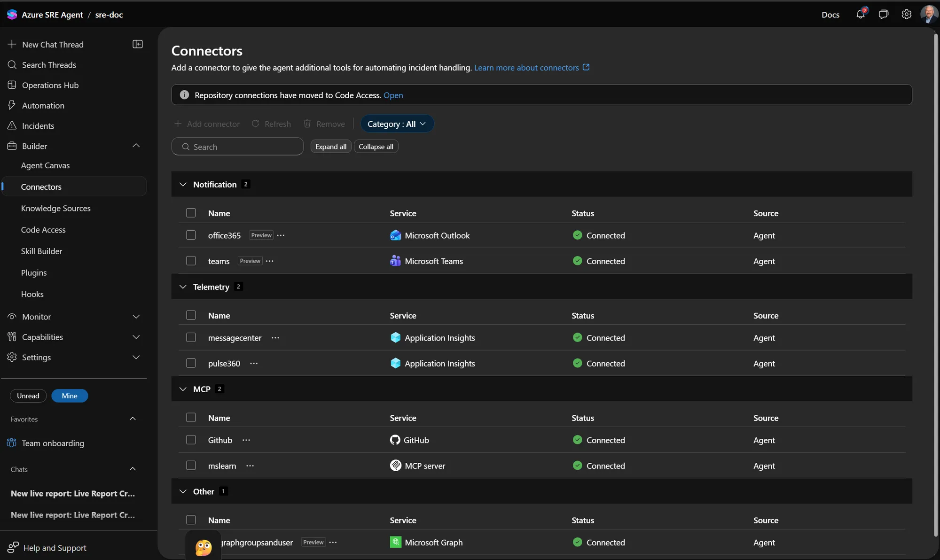This screenshot has width=940, height=560.
Task: Select all Telemetry connectors header checkbox
Action: tap(191, 315)
